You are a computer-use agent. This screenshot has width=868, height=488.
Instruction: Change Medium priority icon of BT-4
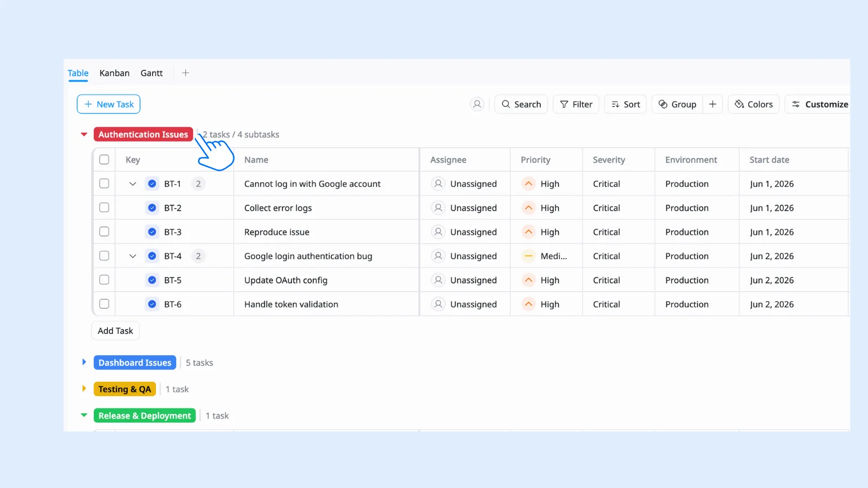click(528, 256)
